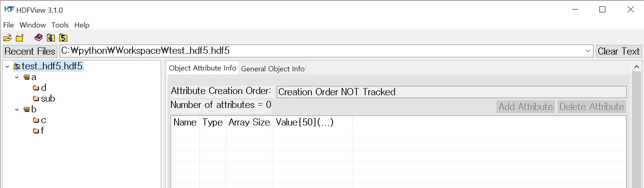Show the HDF5 library version icon
The height and width of the screenshot is (188, 644).
tap(63, 38)
